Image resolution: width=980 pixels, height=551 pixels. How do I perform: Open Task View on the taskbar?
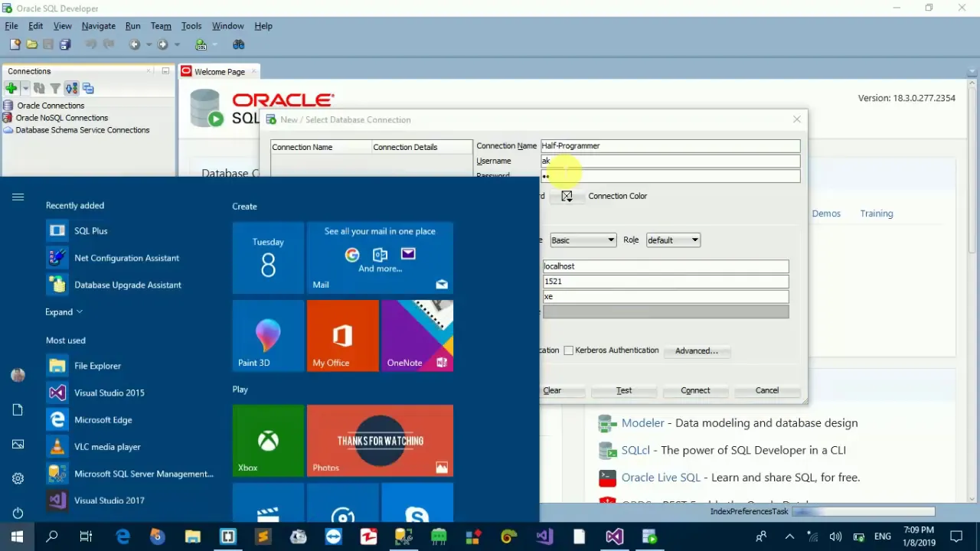click(86, 536)
